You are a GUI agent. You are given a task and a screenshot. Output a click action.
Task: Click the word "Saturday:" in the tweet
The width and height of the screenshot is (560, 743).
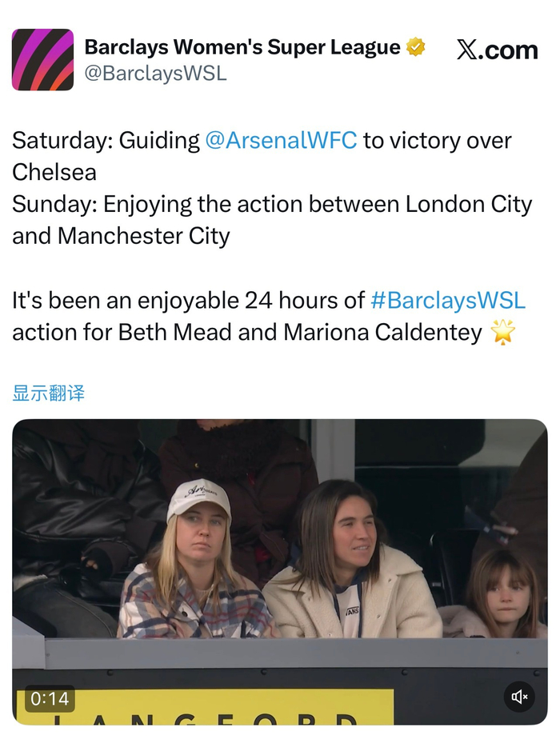[62, 141]
